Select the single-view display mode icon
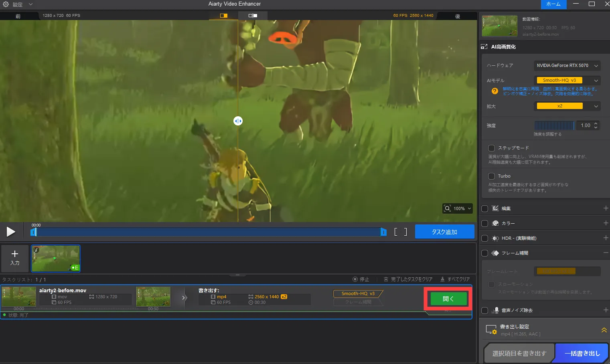The height and width of the screenshot is (364, 610). [x=223, y=16]
